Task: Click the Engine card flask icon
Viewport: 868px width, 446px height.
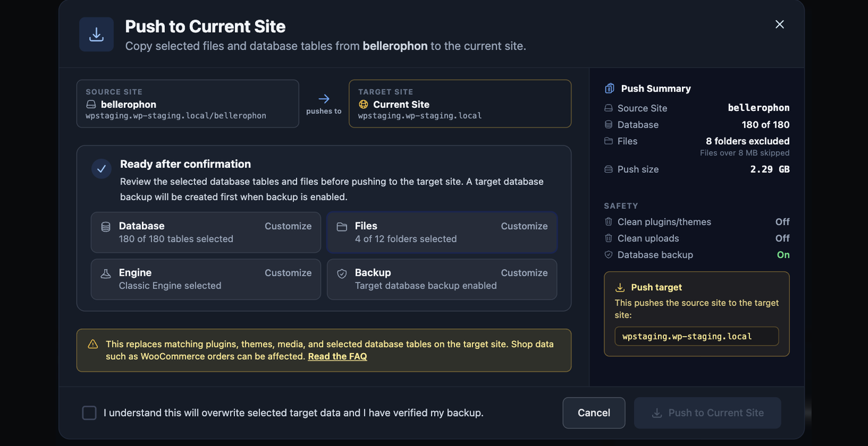Action: 105,274
